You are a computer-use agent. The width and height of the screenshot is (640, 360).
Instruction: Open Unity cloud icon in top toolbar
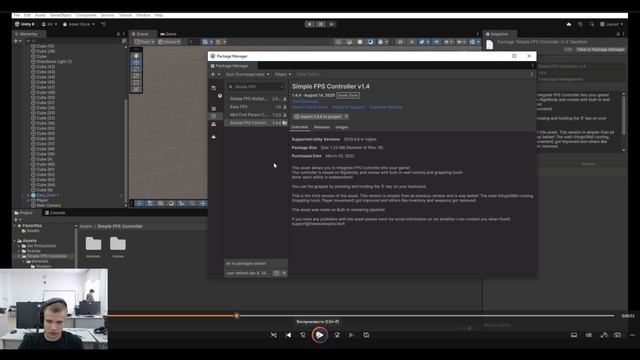click(569, 24)
